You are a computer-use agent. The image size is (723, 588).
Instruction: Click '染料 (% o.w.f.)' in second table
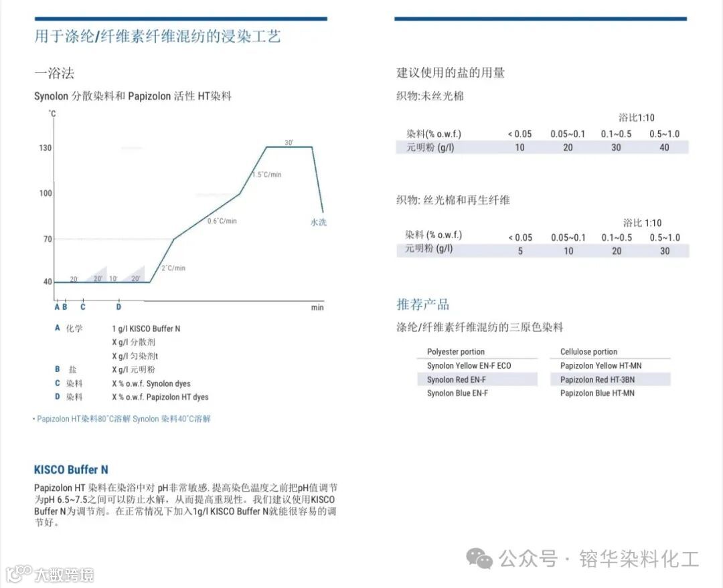[x=433, y=235]
